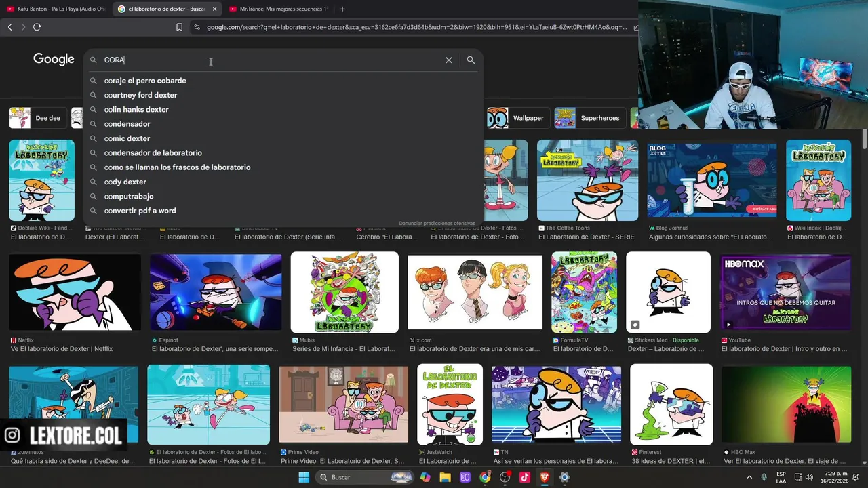
Task: Open the volume control in system tray
Action: pos(809,477)
